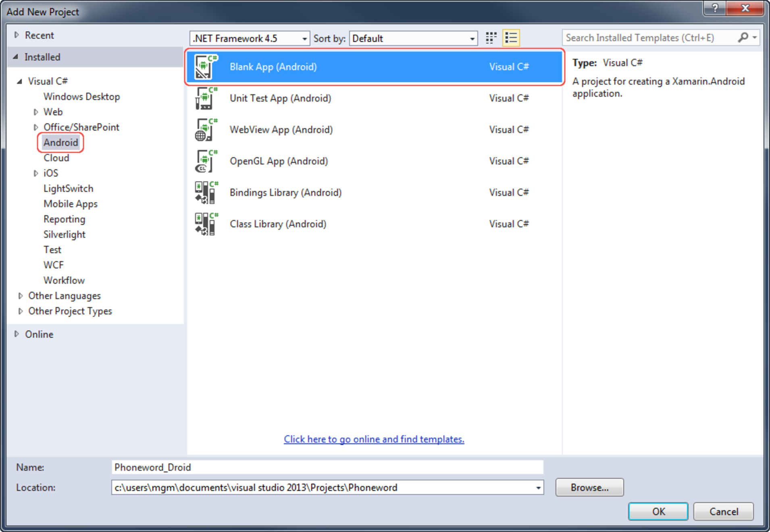770x532 pixels.
Task: Expand the iOS tree node
Action: [x=36, y=173]
